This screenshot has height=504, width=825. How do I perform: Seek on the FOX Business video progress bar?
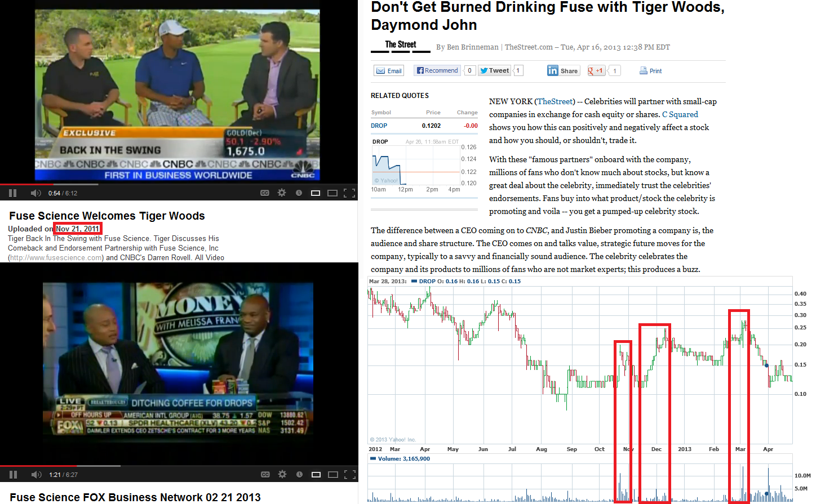(x=179, y=466)
